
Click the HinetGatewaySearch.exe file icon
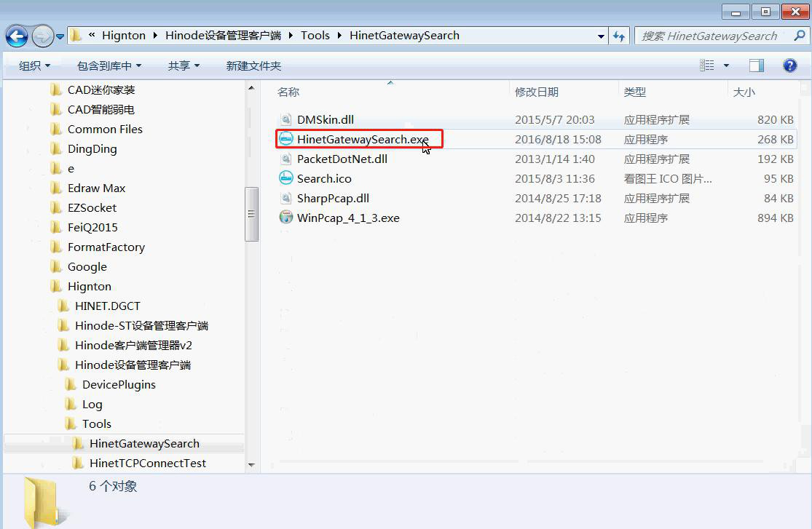point(286,140)
